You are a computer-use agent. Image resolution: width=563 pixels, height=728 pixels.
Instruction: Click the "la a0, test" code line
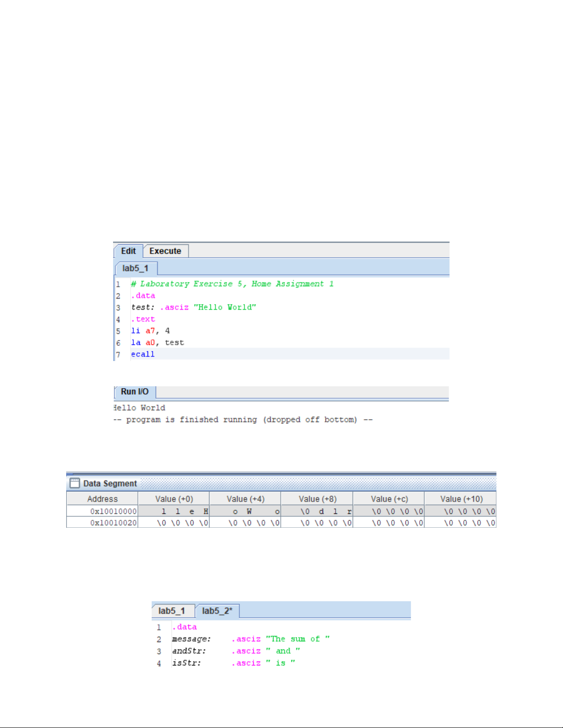pos(158,343)
